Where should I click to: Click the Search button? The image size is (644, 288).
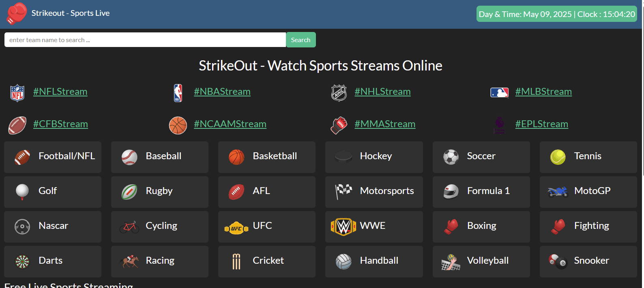[301, 40]
